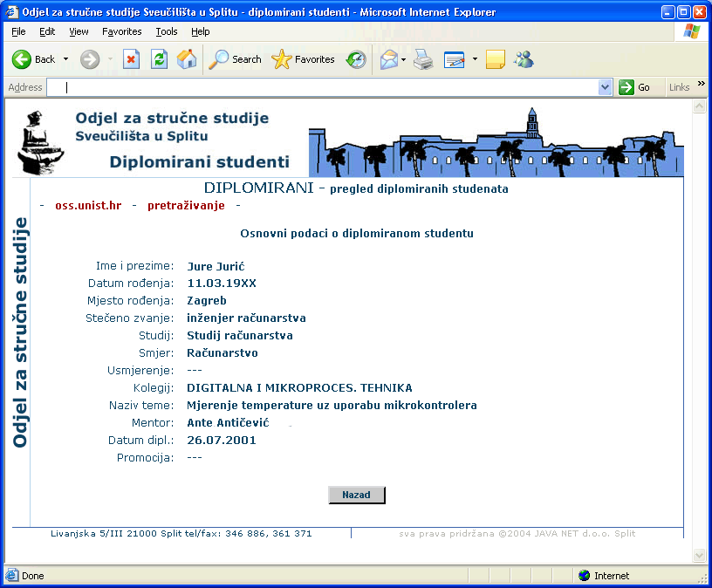Open the History icon in toolbar
Screen dimensions: 712x588
coord(356,59)
